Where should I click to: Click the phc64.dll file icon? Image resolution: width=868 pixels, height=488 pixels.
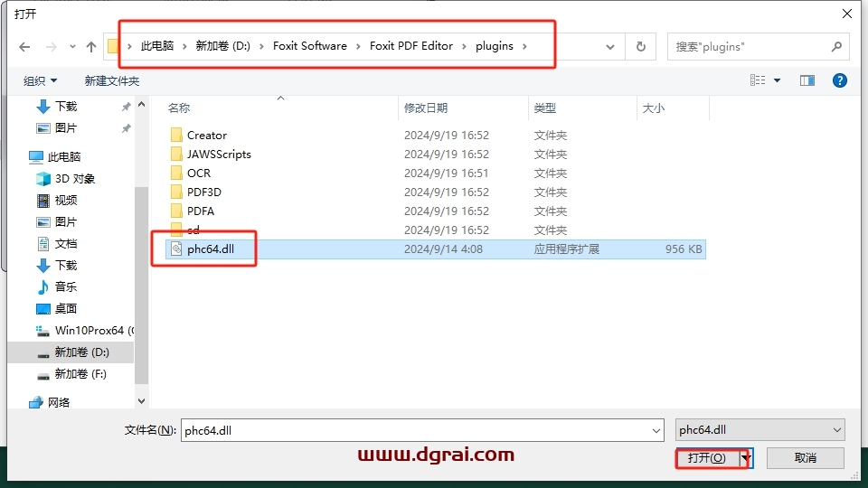[x=176, y=249]
